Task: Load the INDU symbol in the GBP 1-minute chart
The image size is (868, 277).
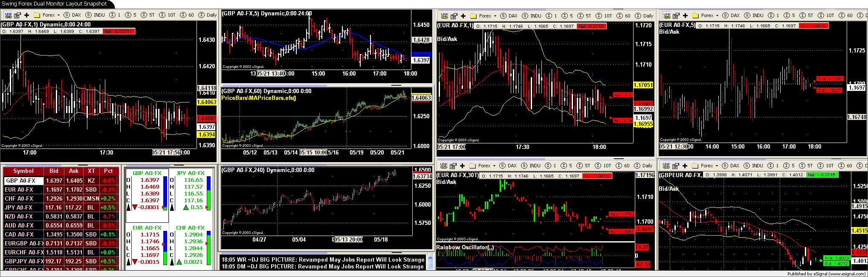Action: pyautogui.click(x=95, y=15)
